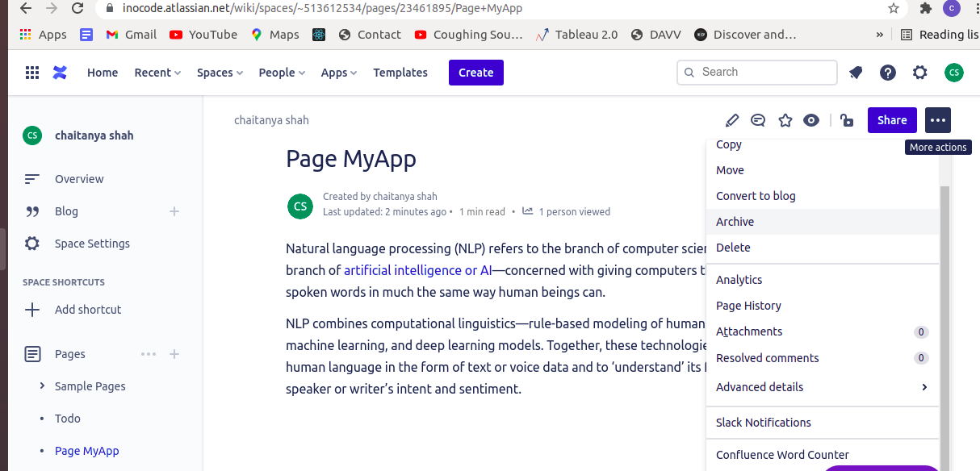Follow the artificial intelligence or AI link

tap(417, 270)
